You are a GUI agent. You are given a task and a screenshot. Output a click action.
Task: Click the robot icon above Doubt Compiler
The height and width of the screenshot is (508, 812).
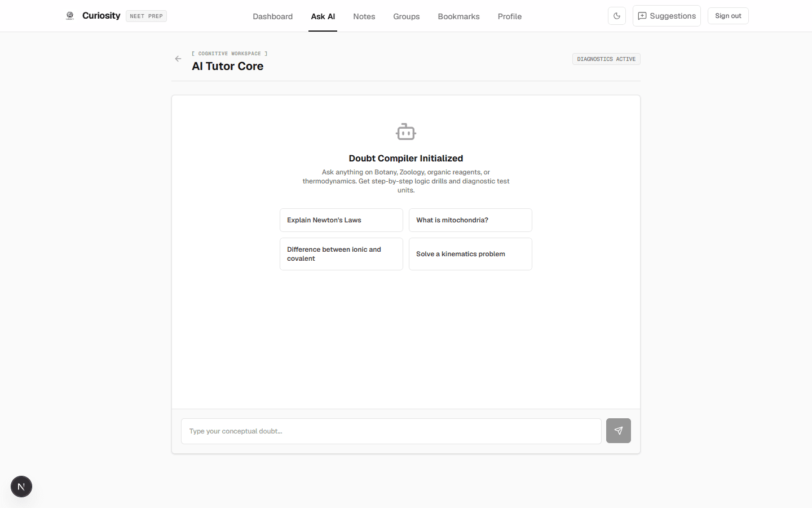point(406,132)
